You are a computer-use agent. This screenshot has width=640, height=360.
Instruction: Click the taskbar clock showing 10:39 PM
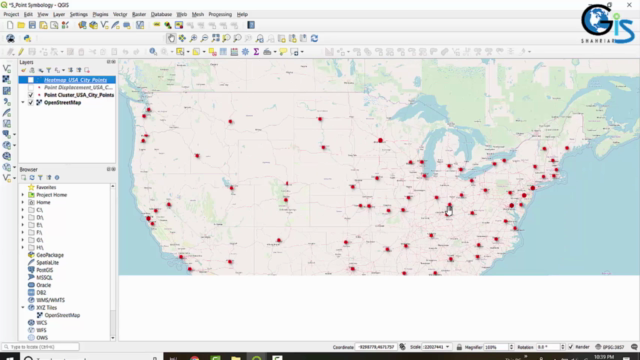tap(604, 357)
